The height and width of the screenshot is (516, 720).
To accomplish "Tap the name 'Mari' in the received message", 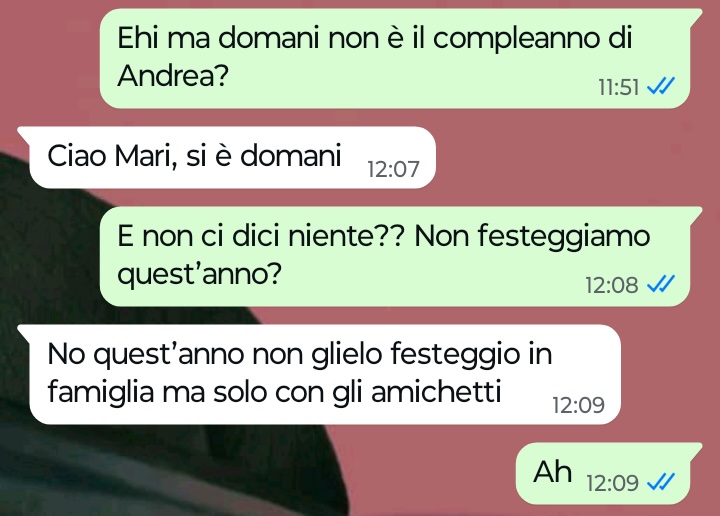I will click(146, 156).
